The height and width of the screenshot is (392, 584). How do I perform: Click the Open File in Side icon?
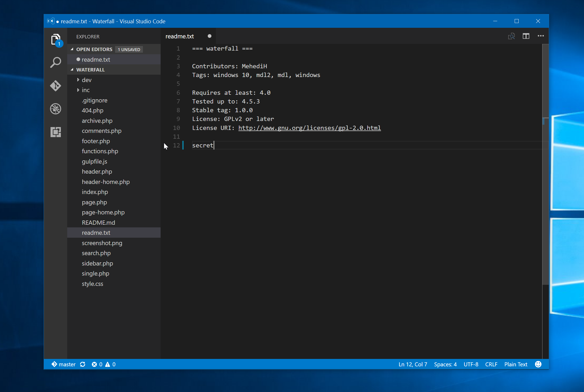click(x=526, y=36)
